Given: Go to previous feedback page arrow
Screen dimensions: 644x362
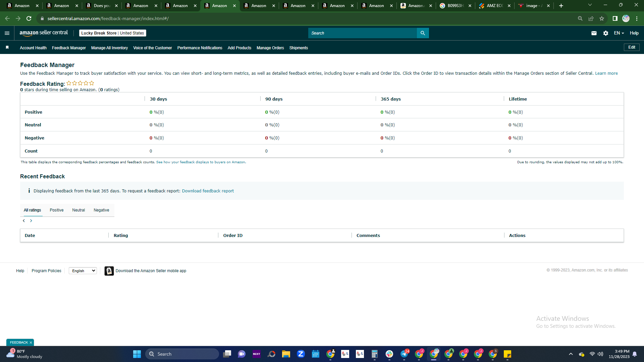Looking at the screenshot, I should tap(24, 221).
